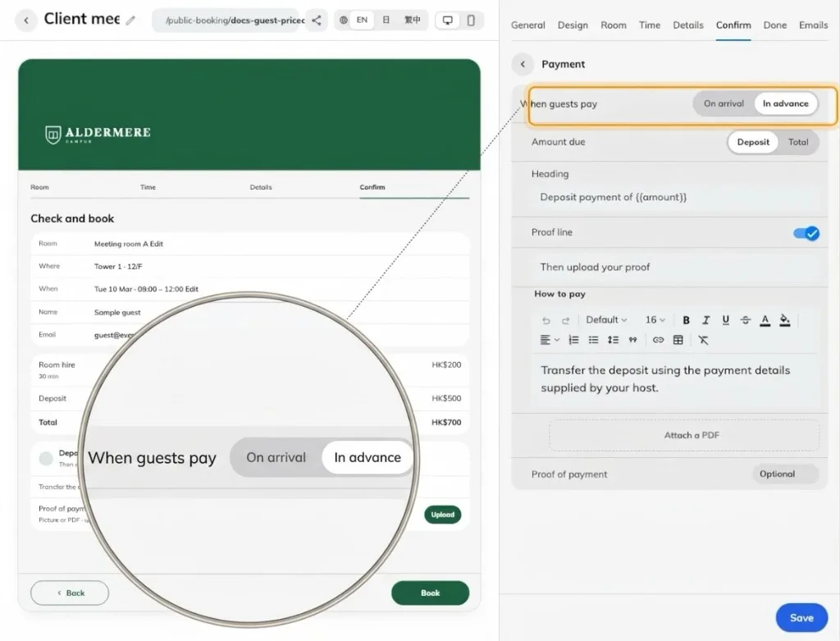Viewport: 840px width, 641px height.
Task: Click the blue Save button
Action: click(801, 618)
